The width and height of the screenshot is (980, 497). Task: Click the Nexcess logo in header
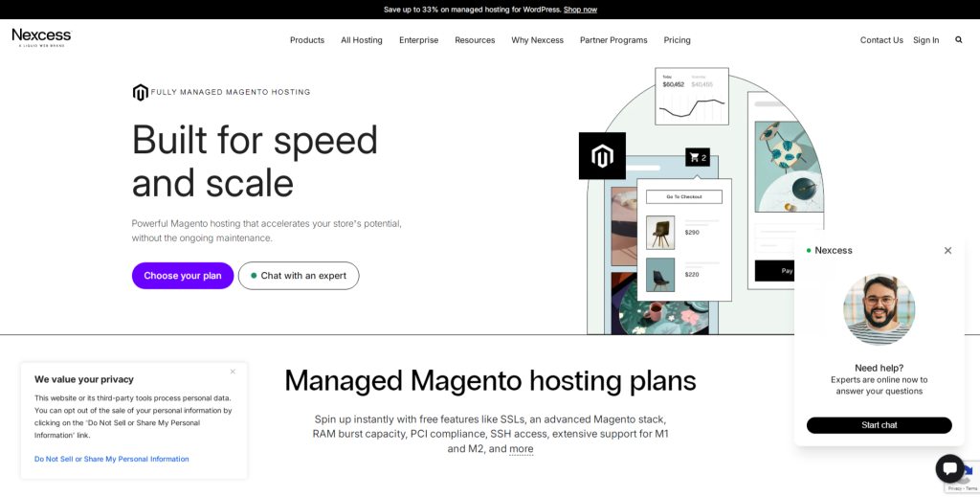coord(41,37)
